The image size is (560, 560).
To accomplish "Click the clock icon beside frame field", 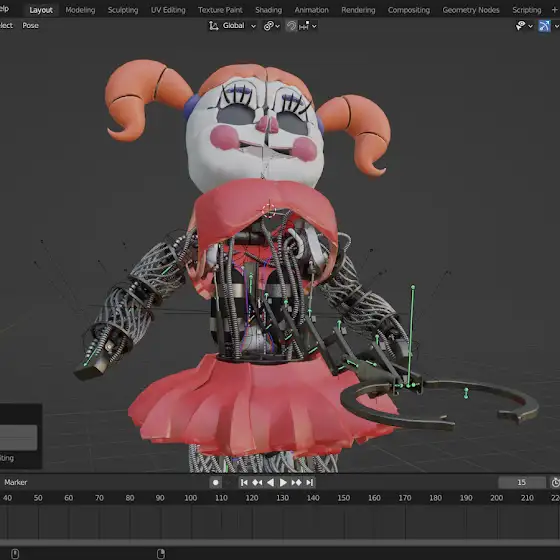I will [x=555, y=482].
